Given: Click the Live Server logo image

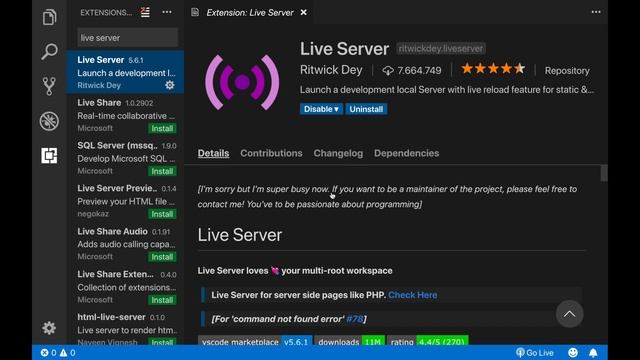Looking at the screenshot, I should pos(242,82).
